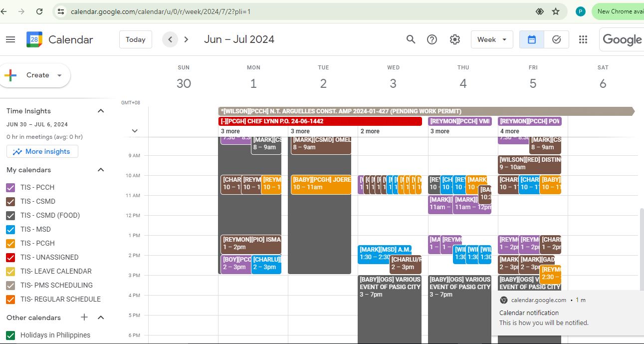Select Saturday 6 date header
The width and height of the screenshot is (644, 344).
pyautogui.click(x=603, y=83)
